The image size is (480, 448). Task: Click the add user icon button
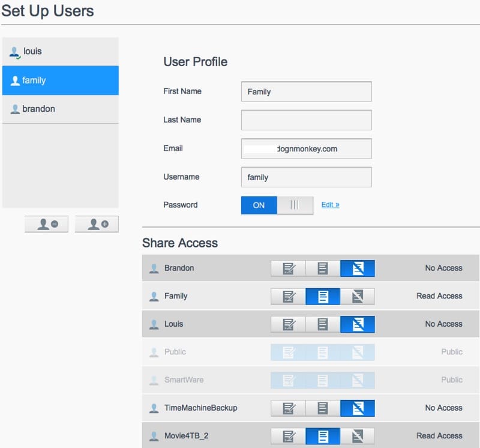[97, 224]
